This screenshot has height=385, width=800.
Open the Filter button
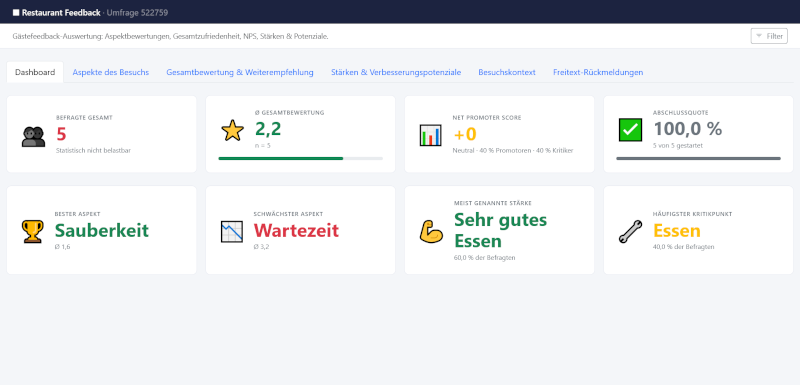click(x=769, y=36)
